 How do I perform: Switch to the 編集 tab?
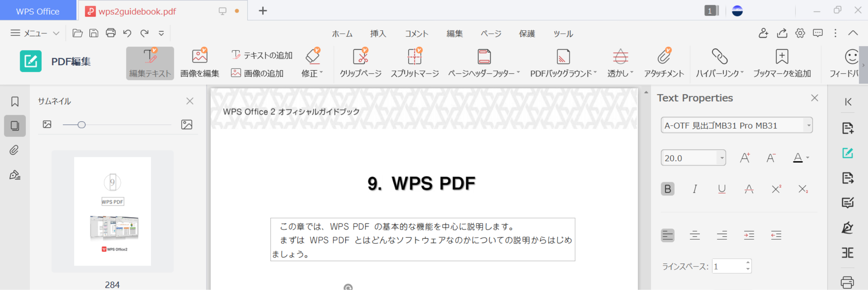(454, 34)
